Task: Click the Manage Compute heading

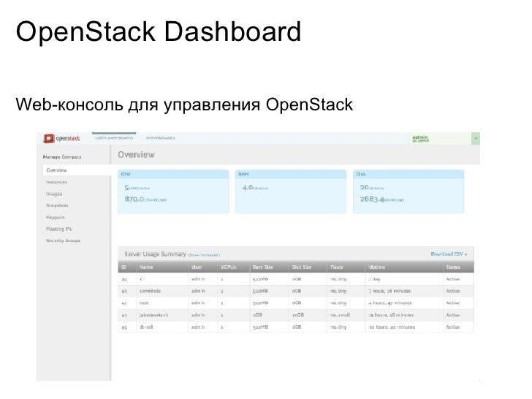Action: (62, 157)
